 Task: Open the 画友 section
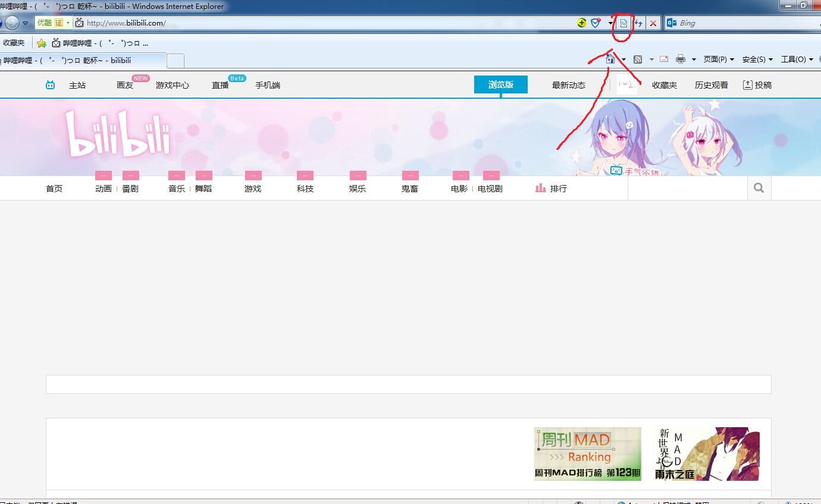coord(125,85)
